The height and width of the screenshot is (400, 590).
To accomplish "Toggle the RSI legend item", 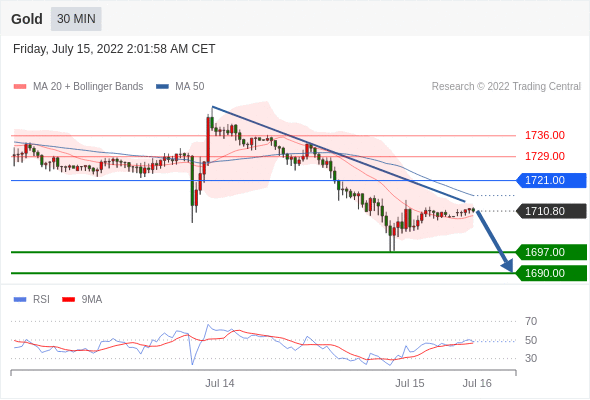I will point(31,300).
